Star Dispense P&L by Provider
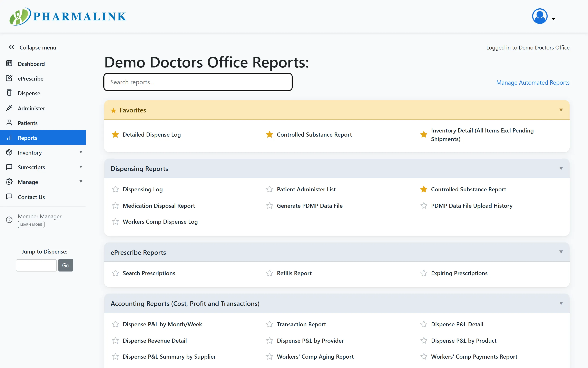The height and width of the screenshot is (368, 588). click(x=269, y=340)
